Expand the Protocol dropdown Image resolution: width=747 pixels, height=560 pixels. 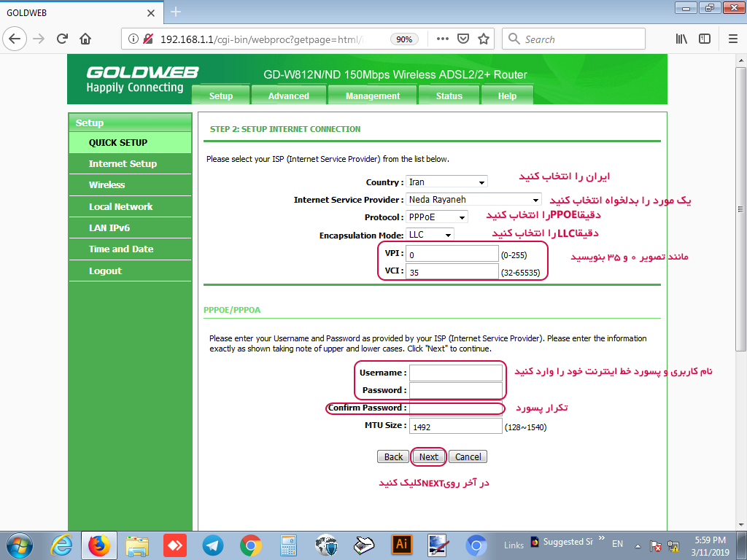coord(437,217)
